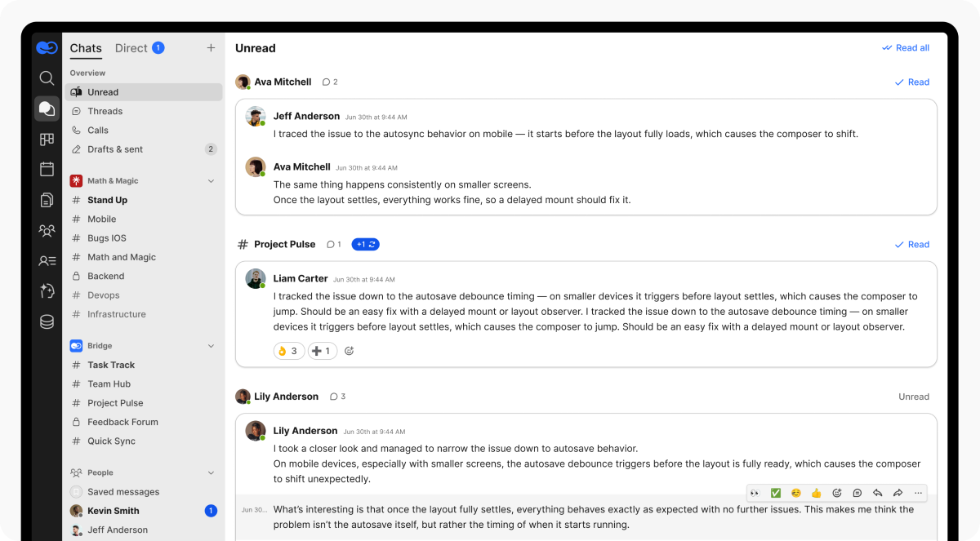Click the database icon in the sidebar
The image size is (980, 541).
[x=47, y=321]
